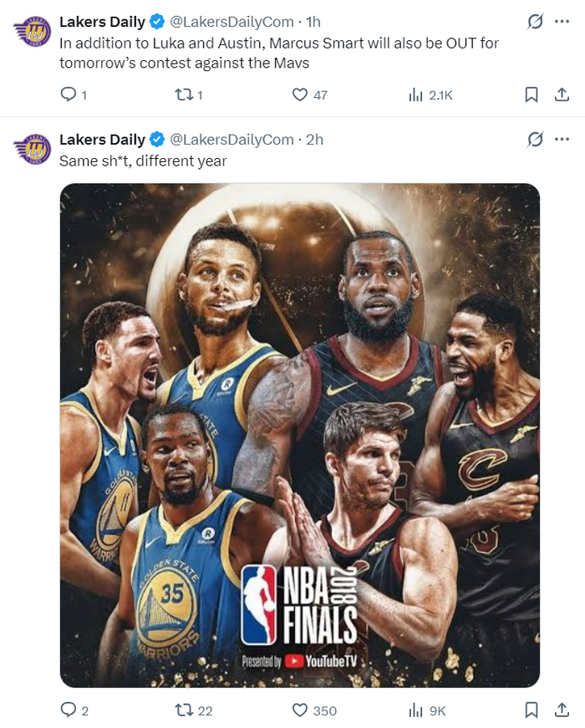585x728 pixels.
Task: Reply to the Marcus Smart injury tweet
Action: coord(69,95)
